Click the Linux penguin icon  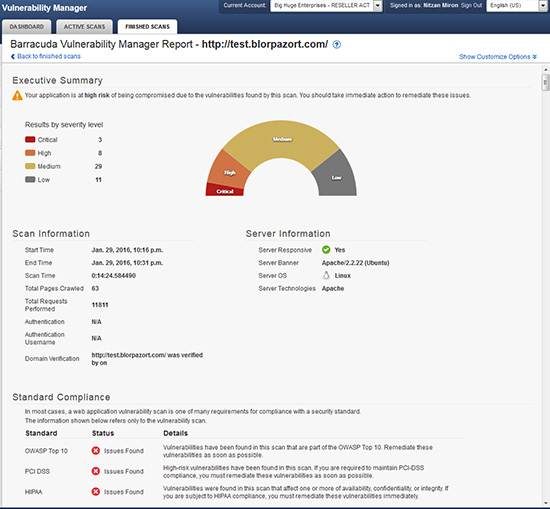(x=326, y=275)
